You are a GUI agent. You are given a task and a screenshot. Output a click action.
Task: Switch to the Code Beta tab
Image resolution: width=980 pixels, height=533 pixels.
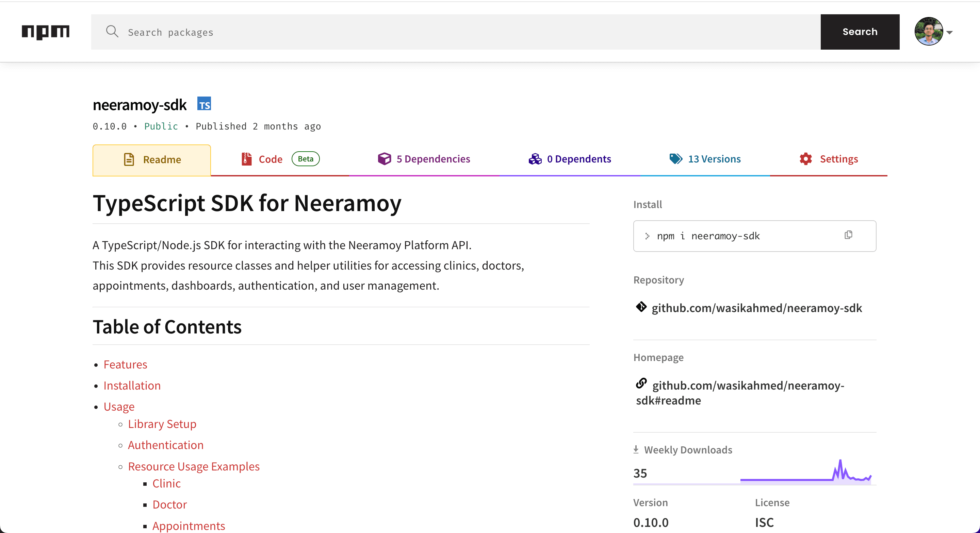point(270,159)
